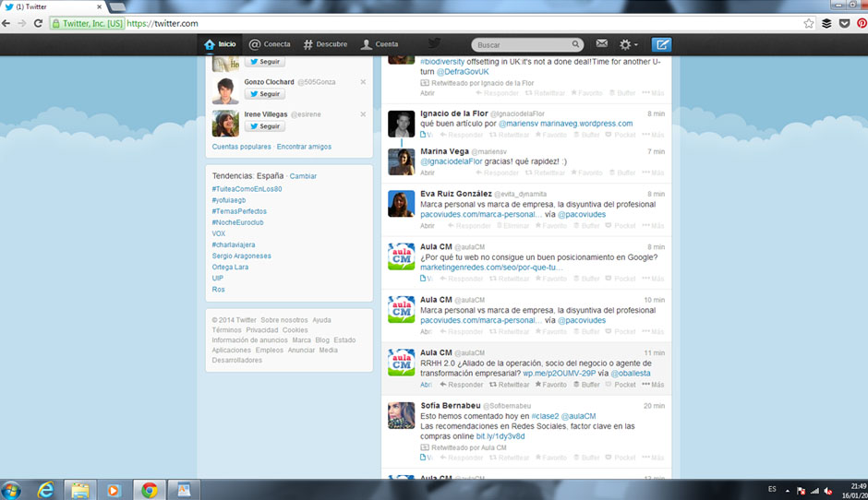Open the direct messages envelope icon
This screenshot has height=500, width=868.
pos(602,44)
